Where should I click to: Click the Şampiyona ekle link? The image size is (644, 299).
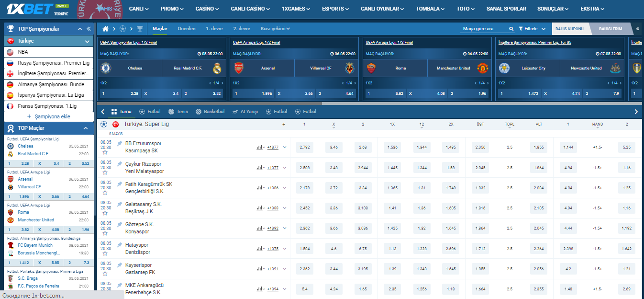49,116
